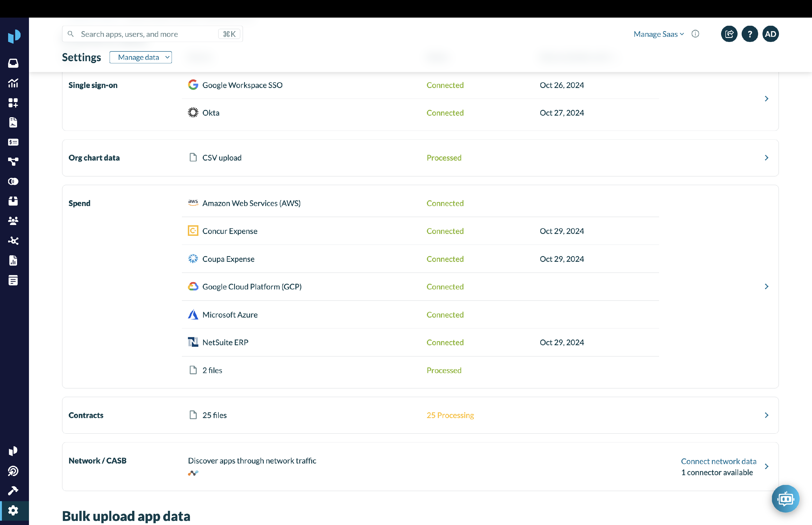Click info icon next to Manage Saas
Image resolution: width=812 pixels, height=525 pixels.
coord(695,34)
